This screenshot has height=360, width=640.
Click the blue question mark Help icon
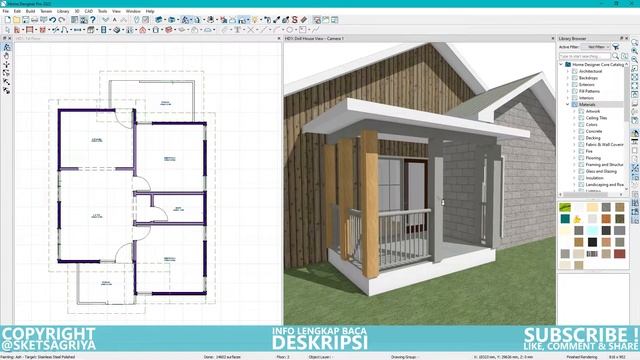point(93,20)
